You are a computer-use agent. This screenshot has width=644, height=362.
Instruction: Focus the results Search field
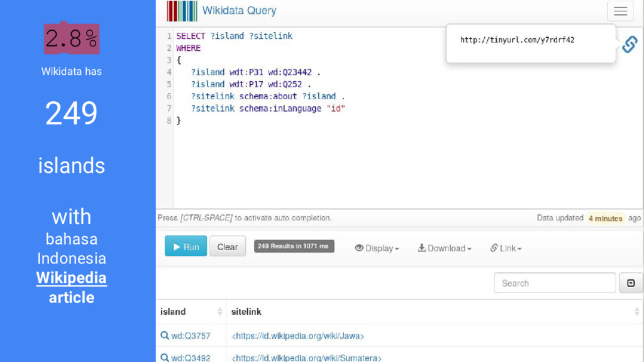tap(555, 283)
